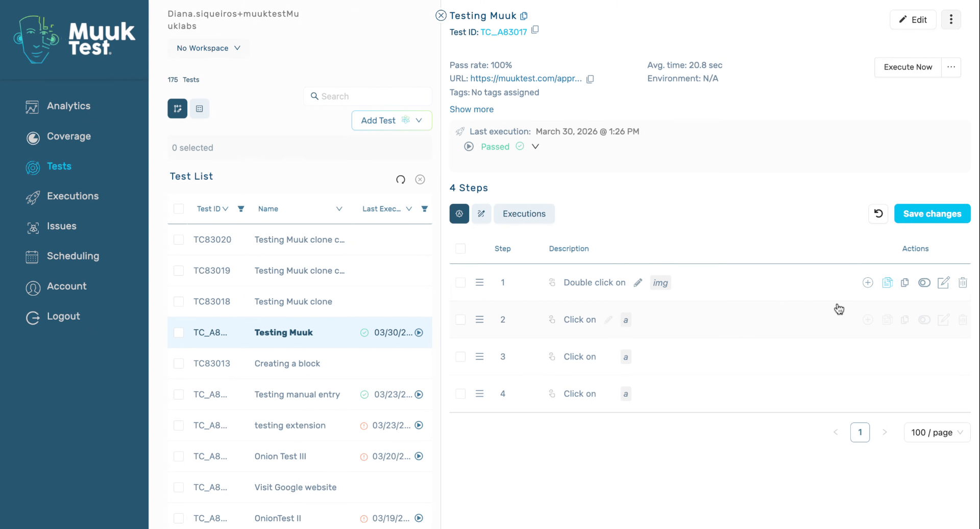Viewport: 980px width, 529px height.
Task: Edit the step 1 description pencil icon
Action: tap(638, 283)
